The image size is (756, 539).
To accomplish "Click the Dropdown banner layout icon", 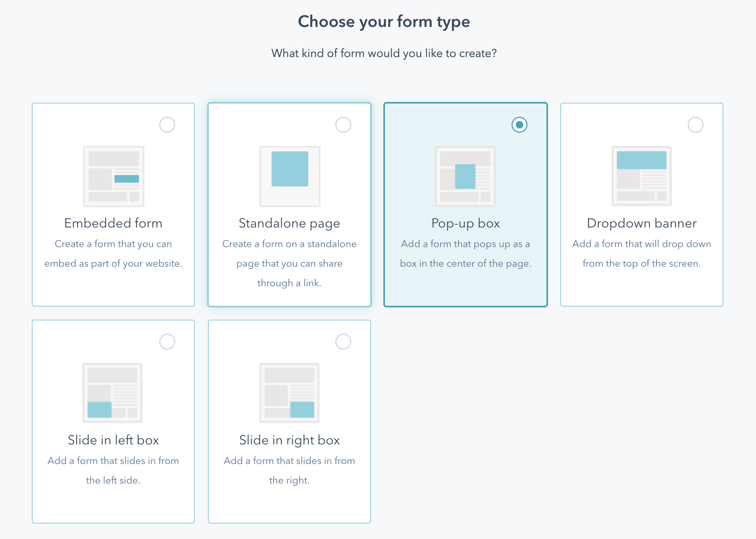I will point(641,176).
